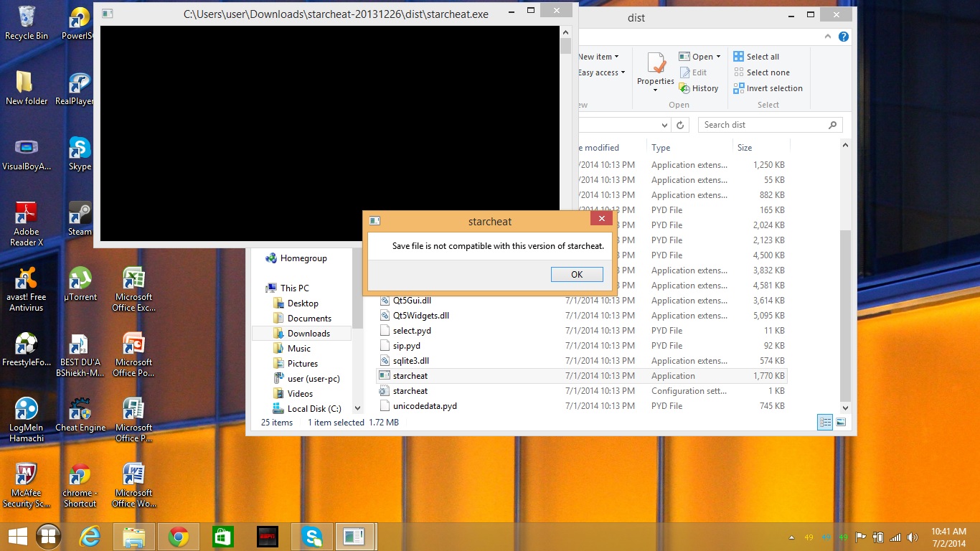Switch to large icons view in Explorer
This screenshot has height=551, width=980.
(841, 423)
